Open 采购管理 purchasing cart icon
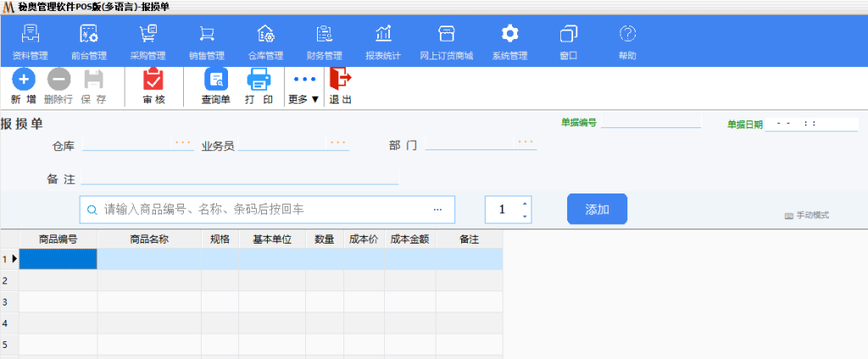 click(x=147, y=35)
